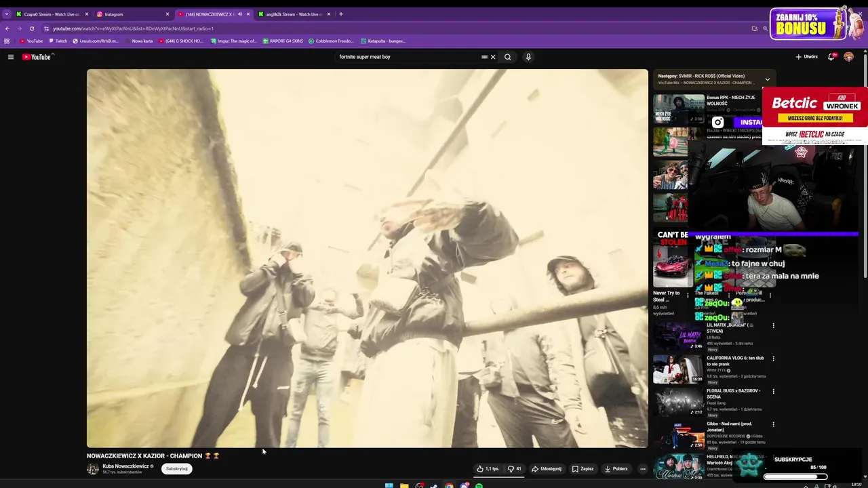Image resolution: width=868 pixels, height=488 pixels.
Task: Click the channel avatar below video
Action: coord(93,469)
